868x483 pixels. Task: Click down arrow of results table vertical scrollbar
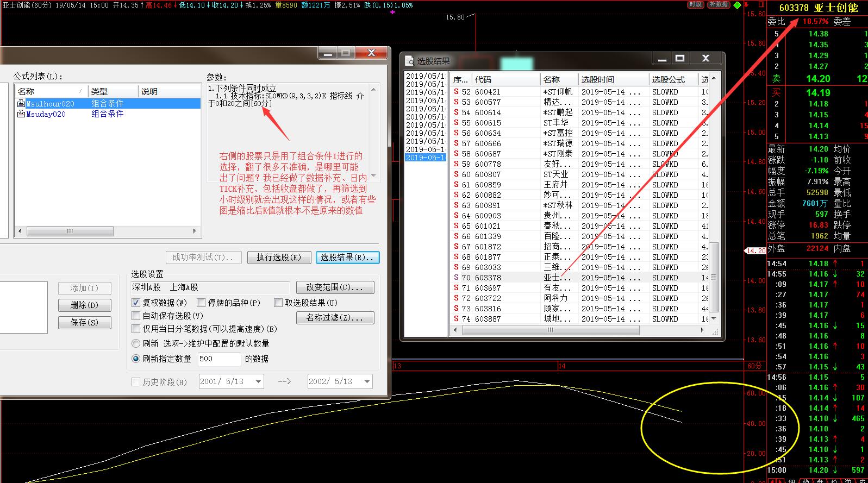pos(714,319)
